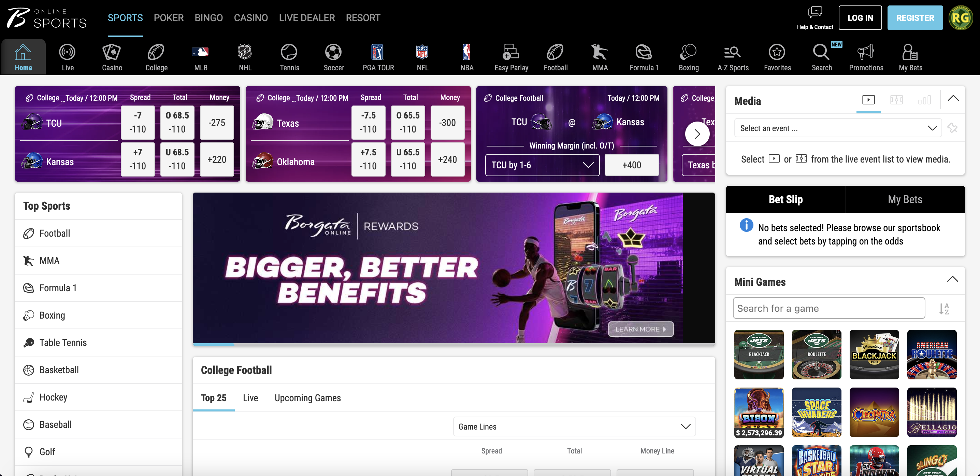Switch Media panel to video view

pyautogui.click(x=868, y=100)
